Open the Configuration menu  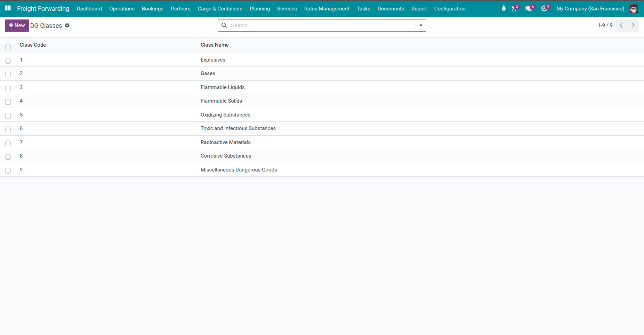[x=450, y=9]
